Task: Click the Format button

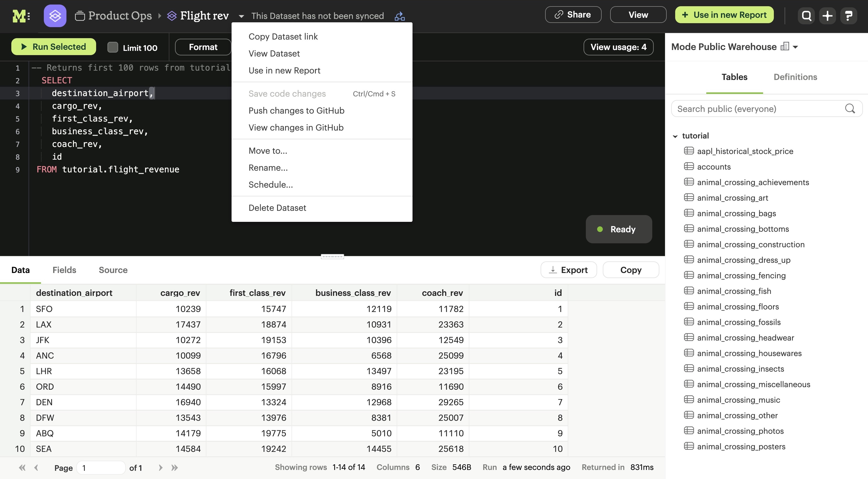Action: pos(203,47)
